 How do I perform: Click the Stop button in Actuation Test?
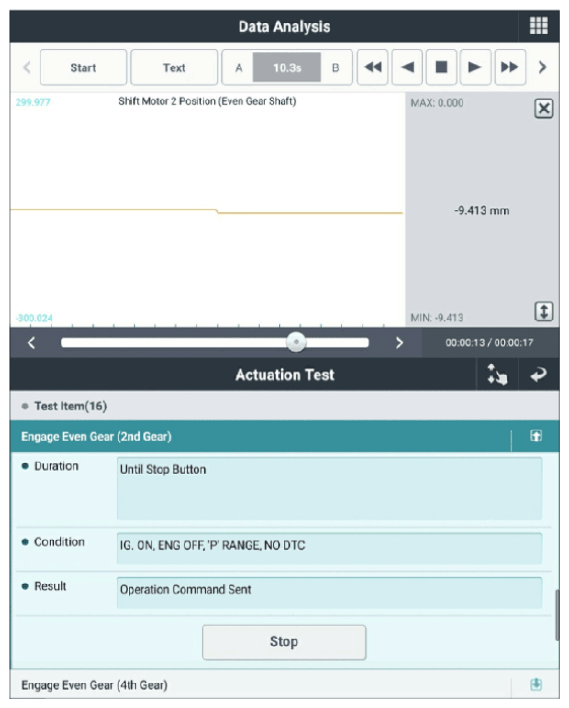tap(284, 642)
